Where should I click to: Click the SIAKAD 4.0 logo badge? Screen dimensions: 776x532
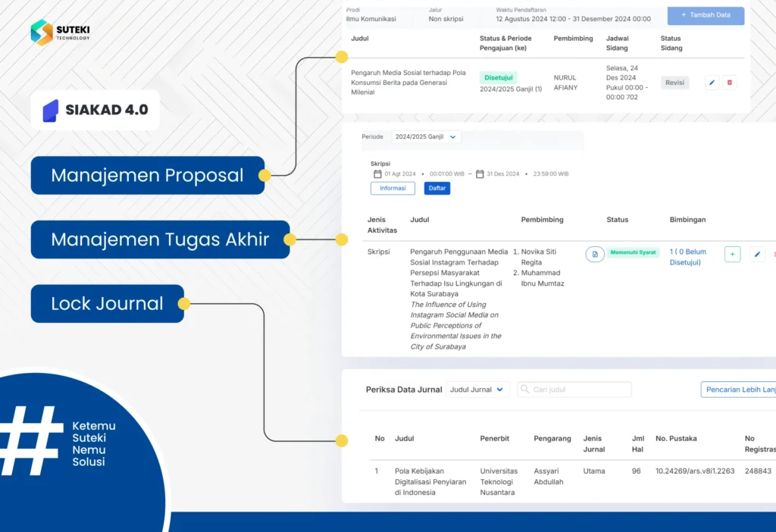(95, 109)
